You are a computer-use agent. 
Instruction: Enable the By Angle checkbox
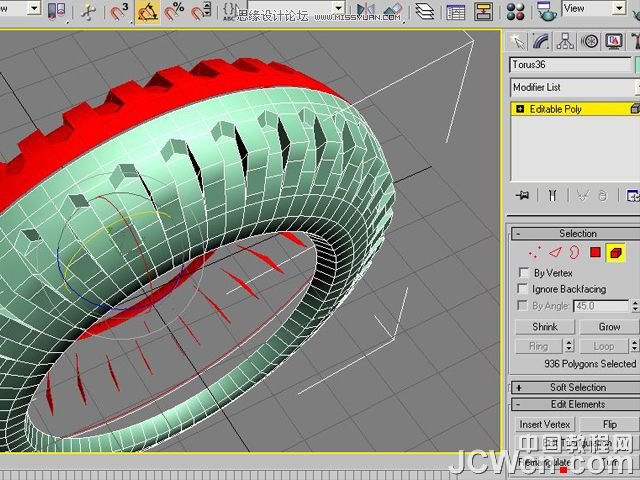point(522,305)
